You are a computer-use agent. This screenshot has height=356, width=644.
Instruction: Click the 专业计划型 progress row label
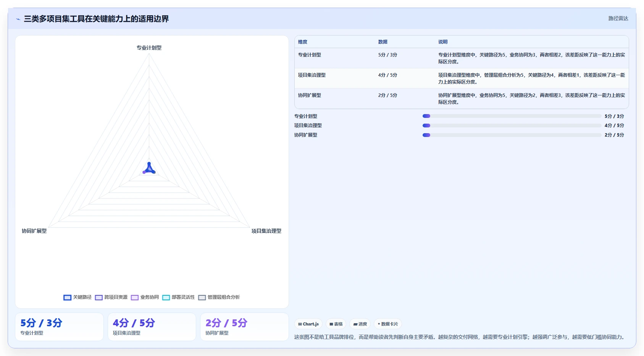click(306, 116)
